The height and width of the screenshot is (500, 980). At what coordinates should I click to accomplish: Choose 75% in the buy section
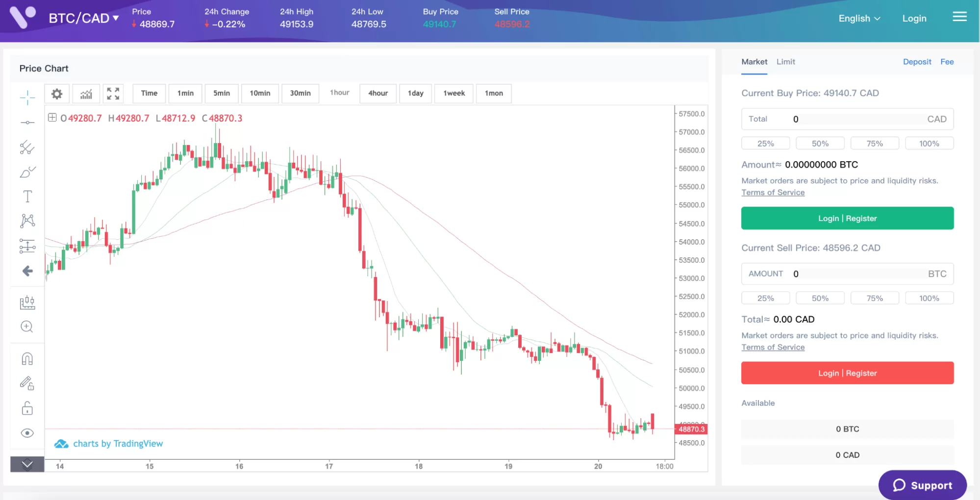point(875,144)
